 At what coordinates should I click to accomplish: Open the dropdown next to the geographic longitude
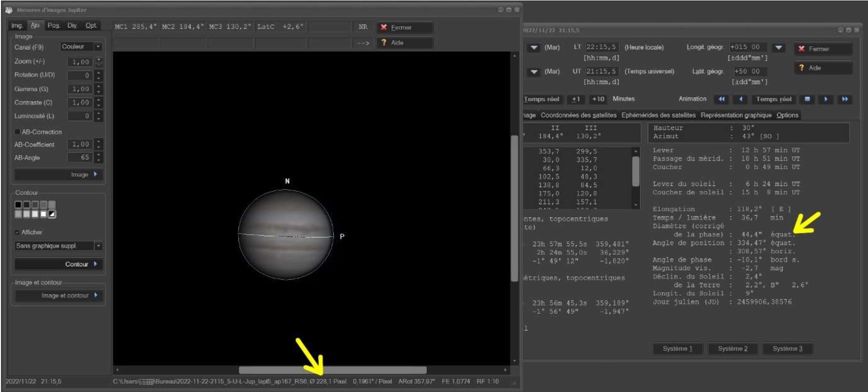[779, 47]
